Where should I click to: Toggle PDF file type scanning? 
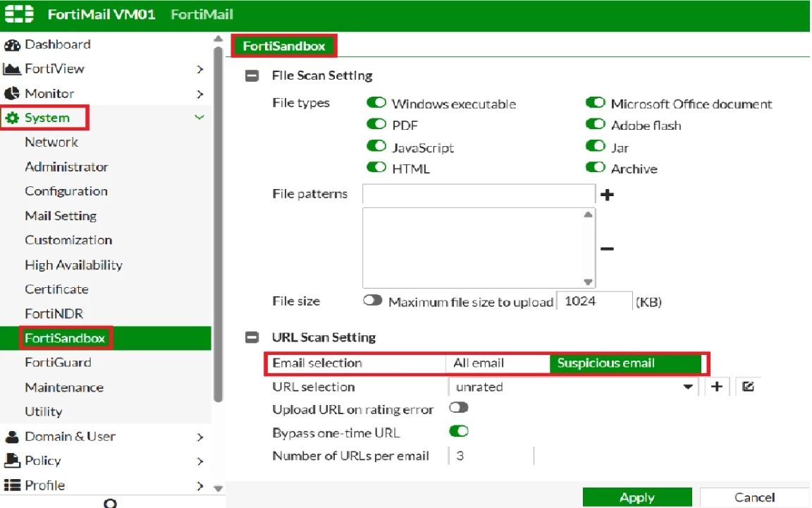[x=376, y=124]
